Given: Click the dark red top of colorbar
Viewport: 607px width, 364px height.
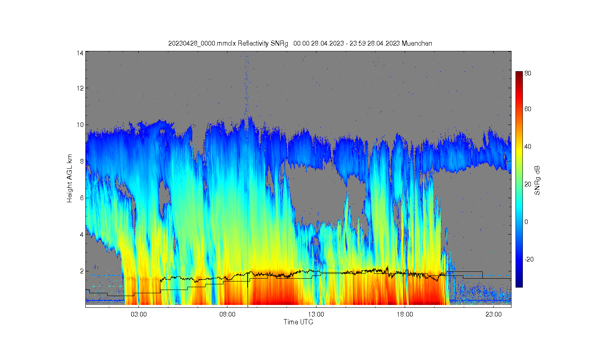Looking at the screenshot, I should (x=519, y=74).
